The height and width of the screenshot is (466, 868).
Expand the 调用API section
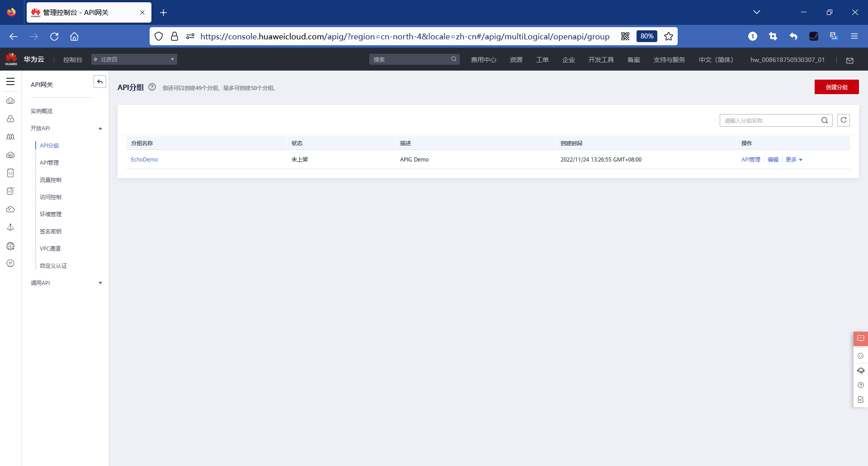click(100, 283)
